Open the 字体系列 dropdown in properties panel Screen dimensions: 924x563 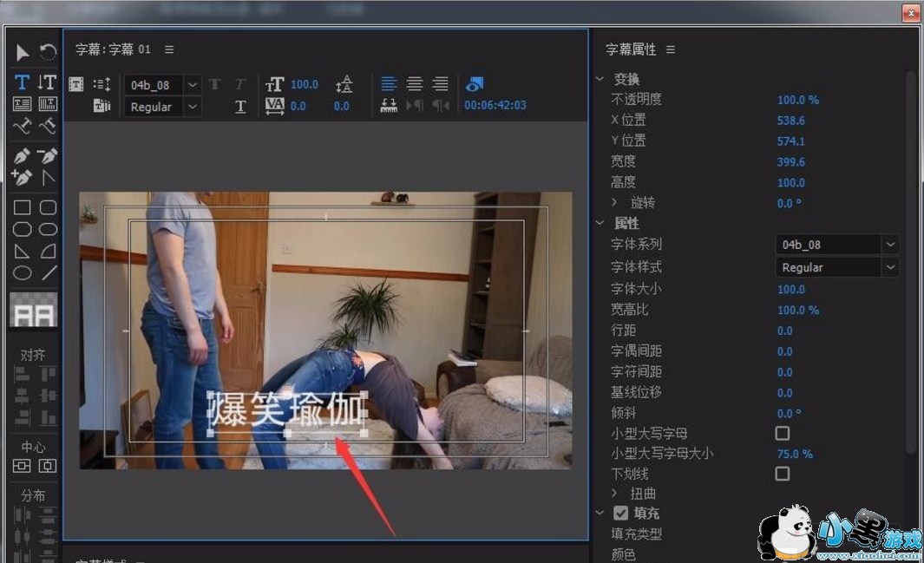[890, 245]
